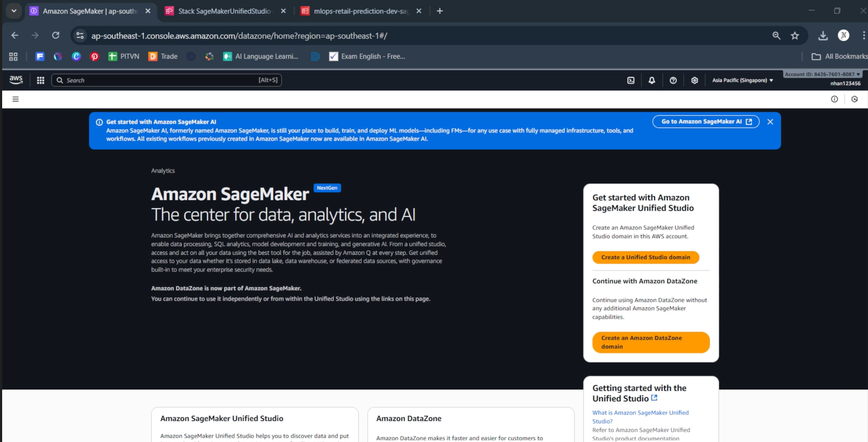Open the AWS services grid menu
This screenshot has height=442, width=868.
[x=41, y=80]
